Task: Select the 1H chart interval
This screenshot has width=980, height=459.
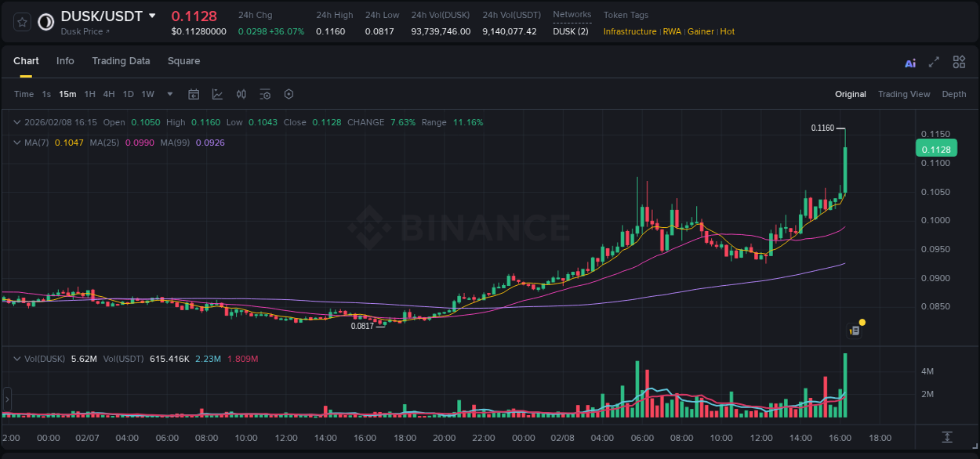Action: pos(89,94)
